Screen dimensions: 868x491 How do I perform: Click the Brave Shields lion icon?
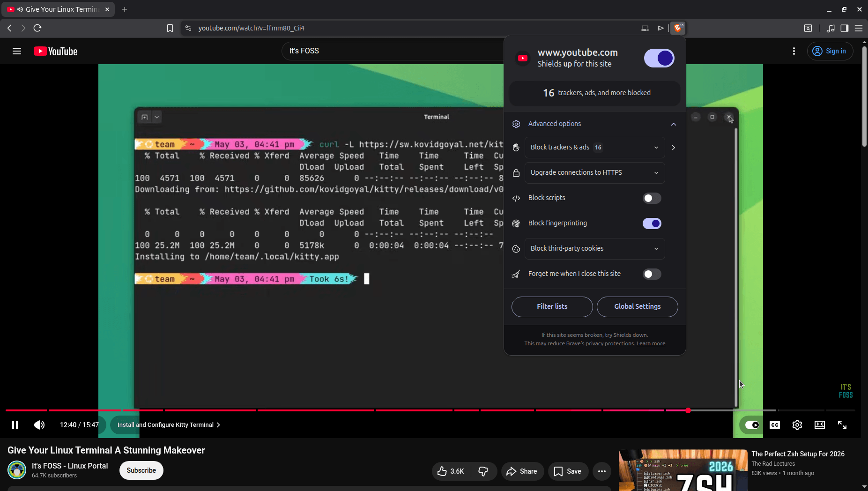coord(677,28)
